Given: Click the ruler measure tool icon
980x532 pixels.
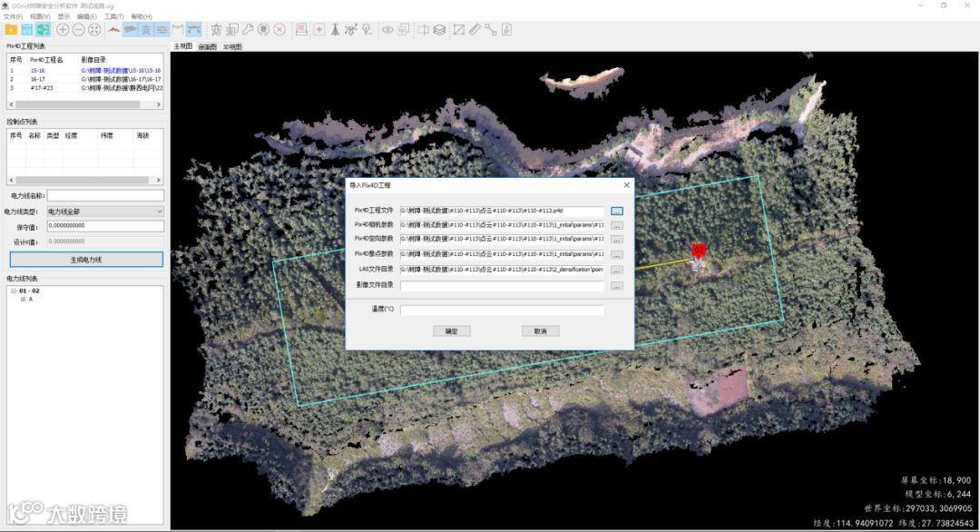Looking at the screenshot, I should 475,29.
